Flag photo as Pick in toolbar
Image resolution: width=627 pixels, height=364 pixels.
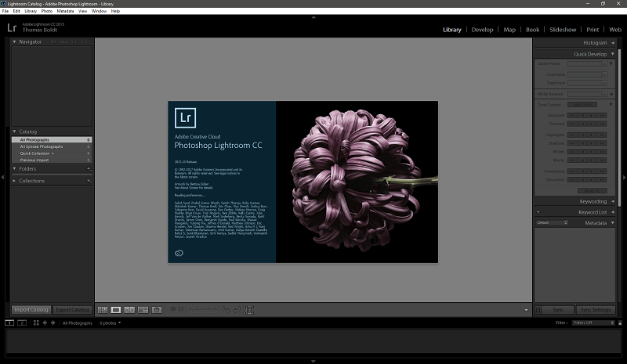173,310
